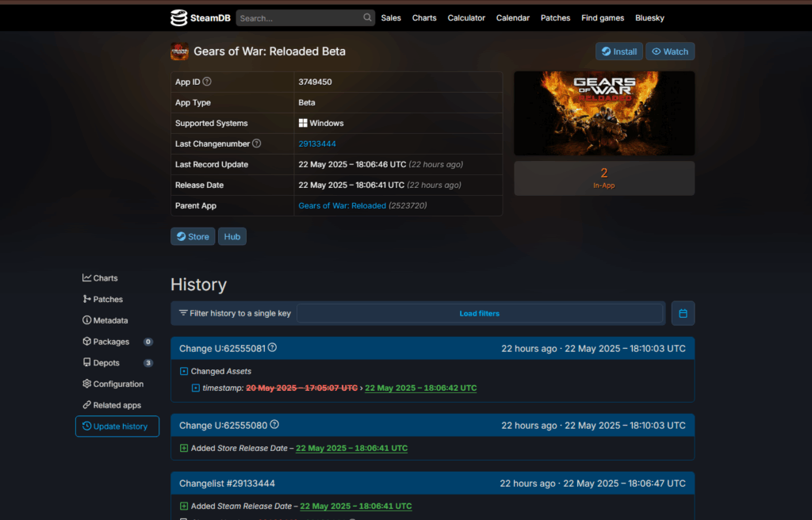Click the SteamDB logo icon
The width and height of the screenshot is (812, 520).
point(178,17)
